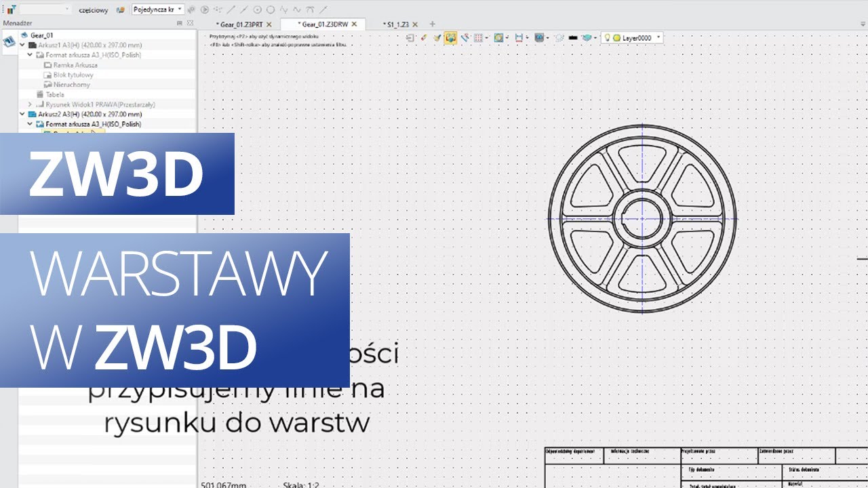
Task: Click the monitor display mode icon
Action: click(539, 37)
